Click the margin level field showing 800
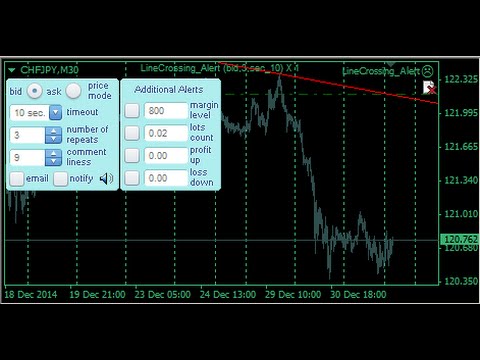This screenshot has width=480, height=360. tap(166, 111)
